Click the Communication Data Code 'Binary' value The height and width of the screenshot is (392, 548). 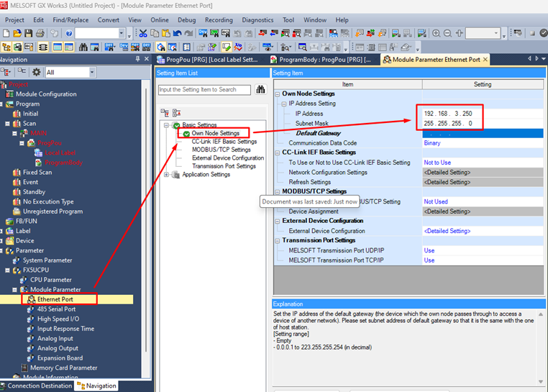point(432,143)
